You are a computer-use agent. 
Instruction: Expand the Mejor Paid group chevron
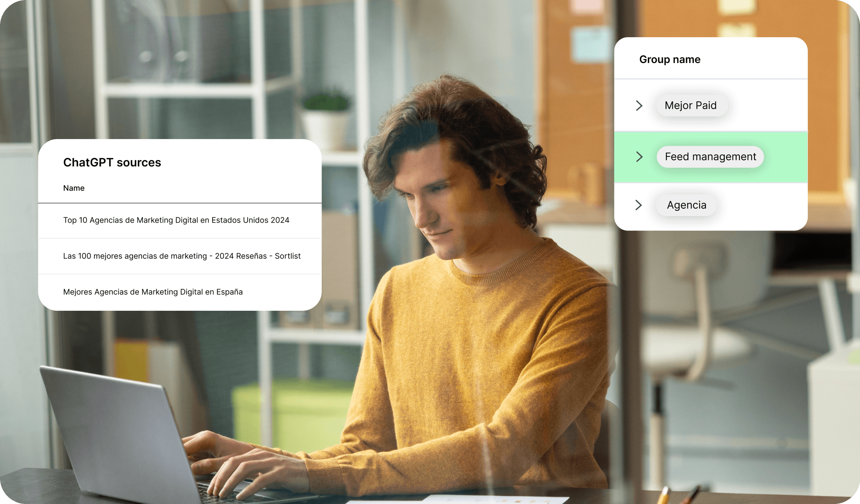[639, 105]
